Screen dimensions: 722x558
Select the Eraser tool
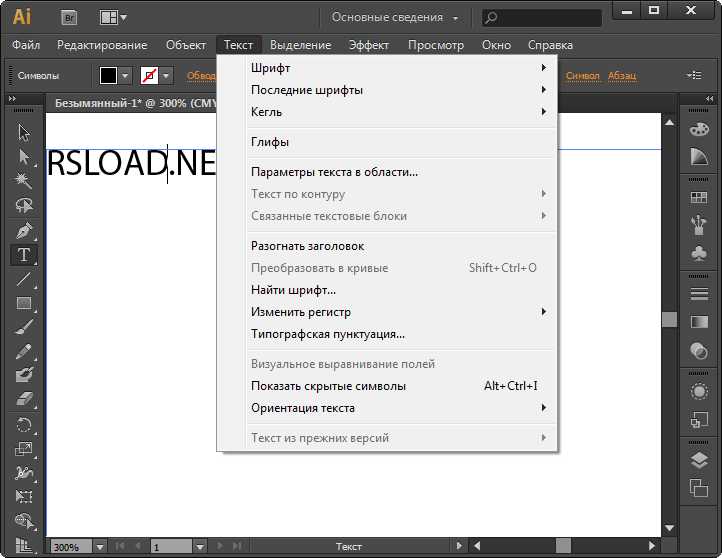[23, 399]
